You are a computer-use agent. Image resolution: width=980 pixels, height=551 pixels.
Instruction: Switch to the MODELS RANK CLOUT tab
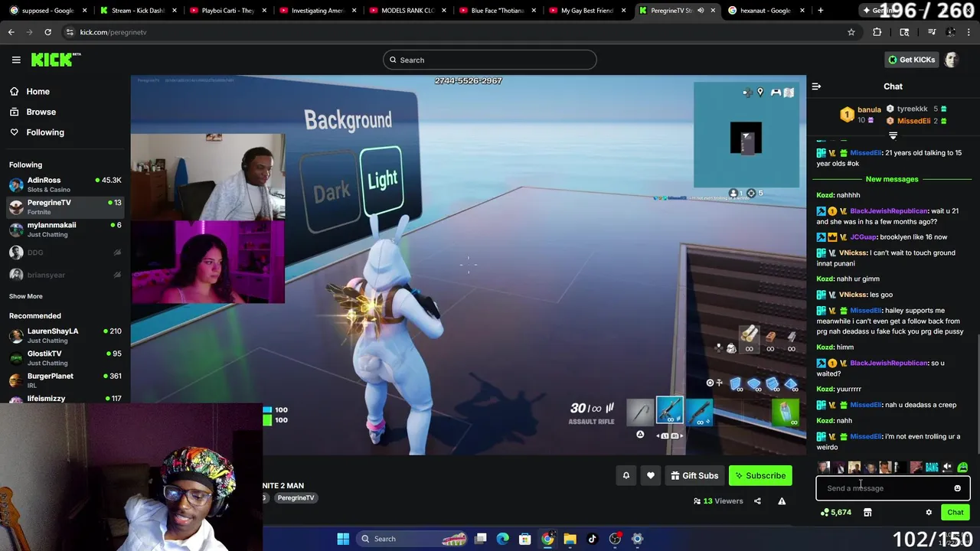(406, 11)
